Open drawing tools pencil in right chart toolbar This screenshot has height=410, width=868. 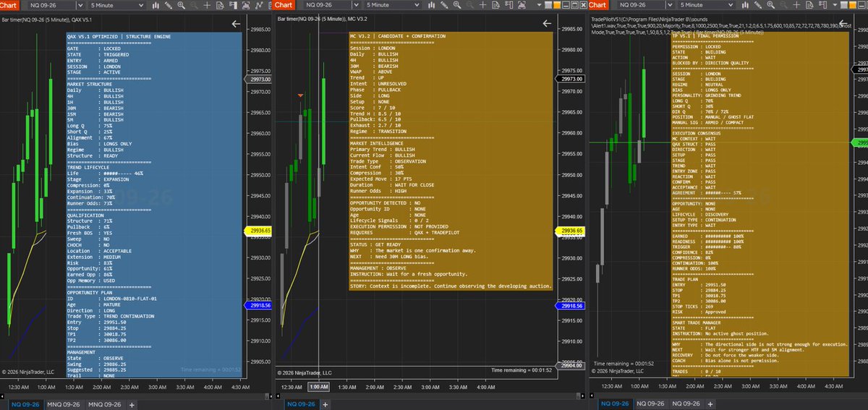pyautogui.click(x=757, y=5)
